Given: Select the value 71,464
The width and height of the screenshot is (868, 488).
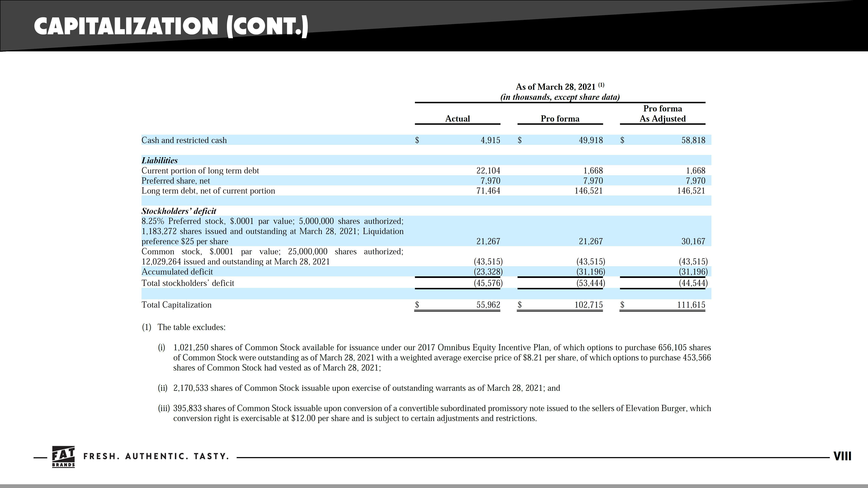Looking at the screenshot, I should point(488,191).
